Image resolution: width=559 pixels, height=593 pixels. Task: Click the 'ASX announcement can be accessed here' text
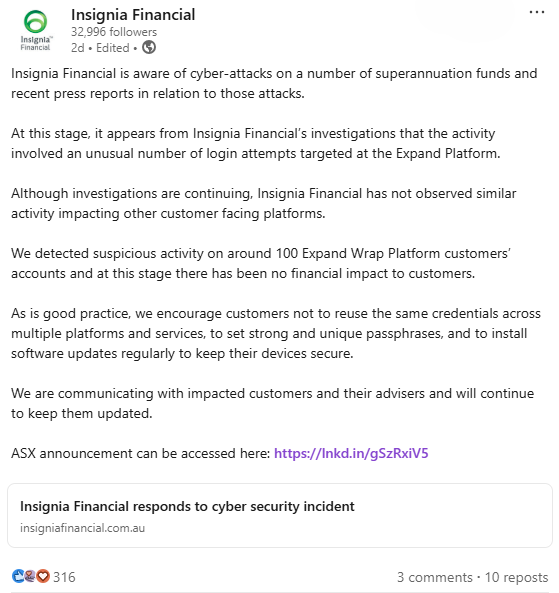point(140,453)
